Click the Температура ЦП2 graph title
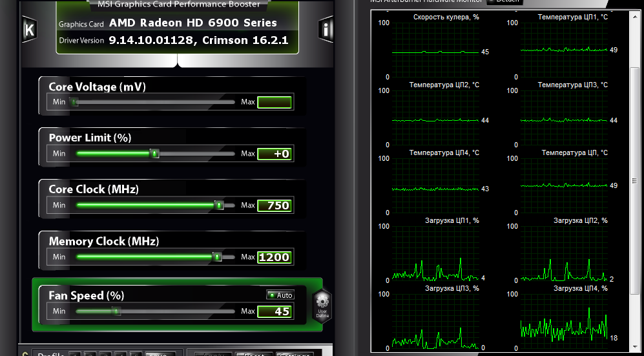 point(444,85)
